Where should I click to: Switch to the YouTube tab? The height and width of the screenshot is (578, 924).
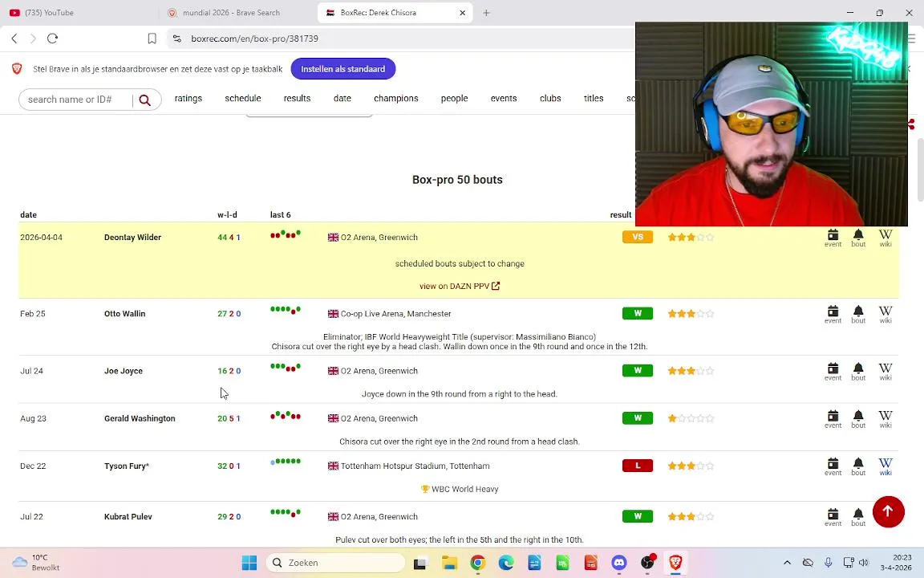[79, 12]
